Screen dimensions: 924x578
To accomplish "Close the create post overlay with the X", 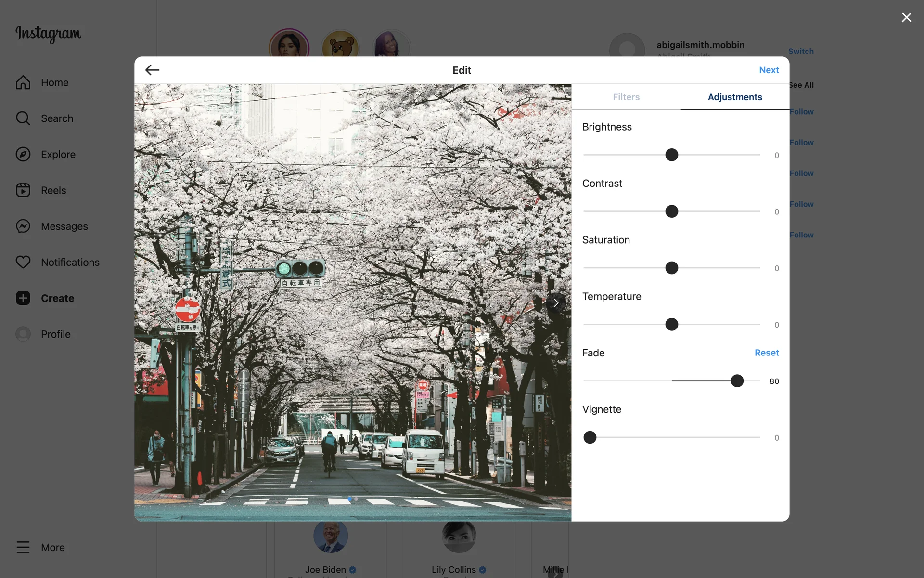I will coord(906,17).
